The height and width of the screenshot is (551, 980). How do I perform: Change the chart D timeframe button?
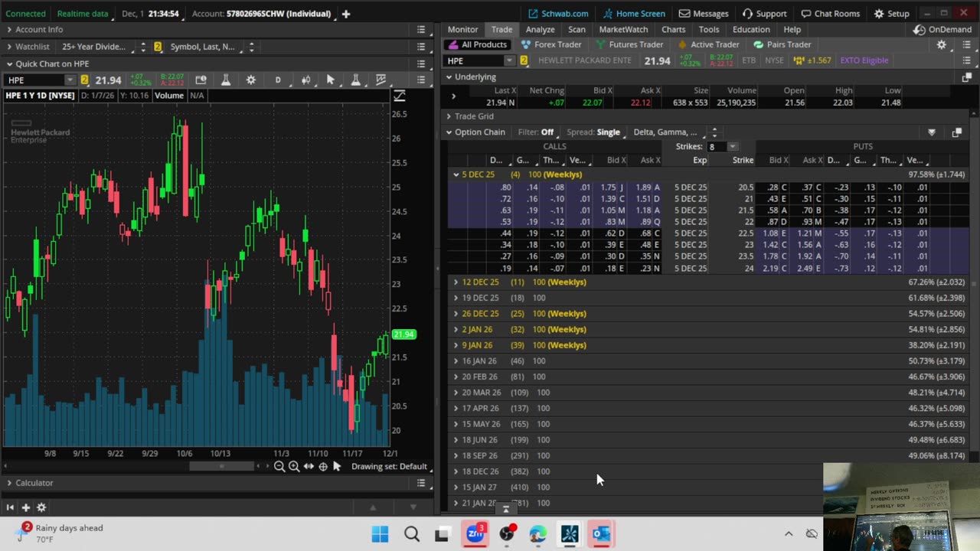(x=278, y=80)
